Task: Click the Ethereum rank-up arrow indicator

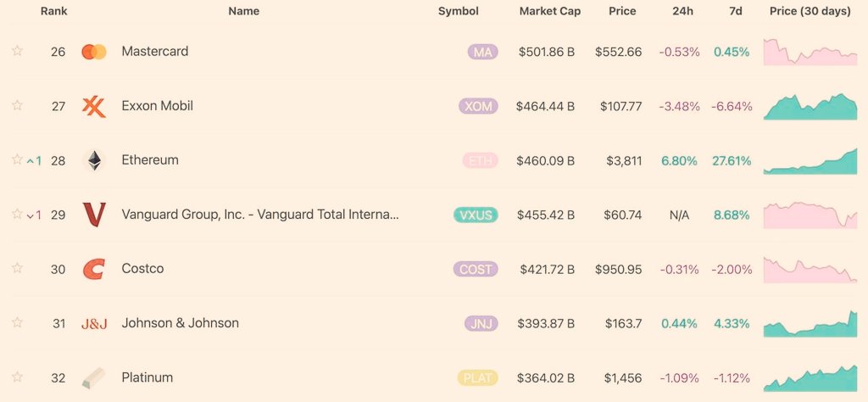Action: pyautogui.click(x=34, y=161)
